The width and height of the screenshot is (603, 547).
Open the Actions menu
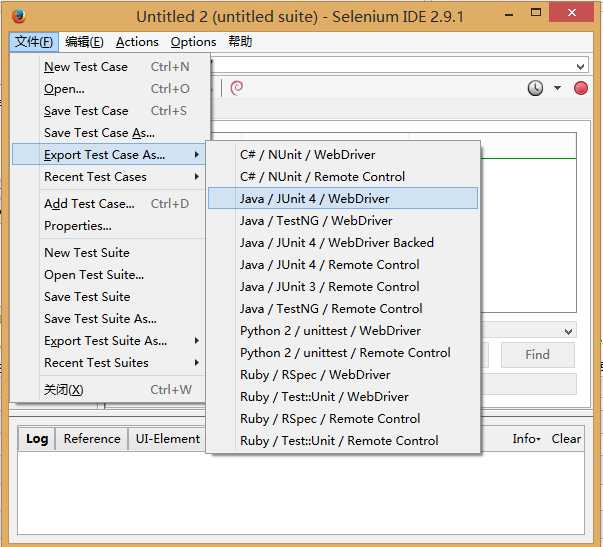(x=137, y=42)
